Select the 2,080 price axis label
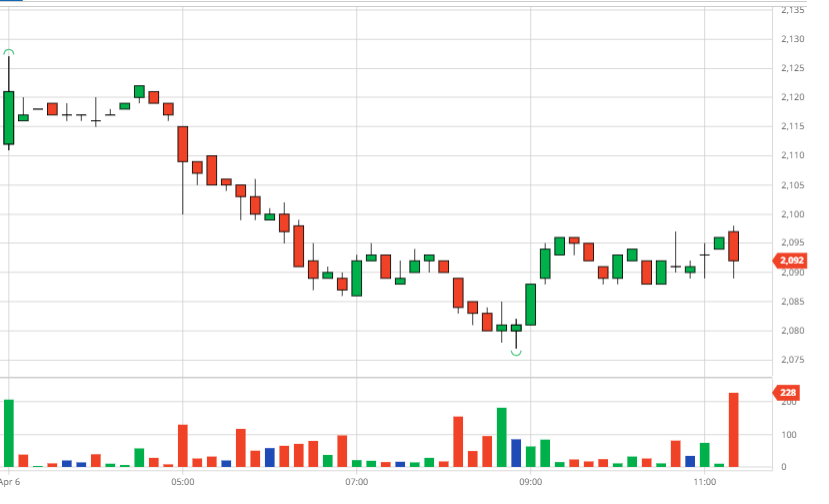829x504 pixels. coord(793,331)
